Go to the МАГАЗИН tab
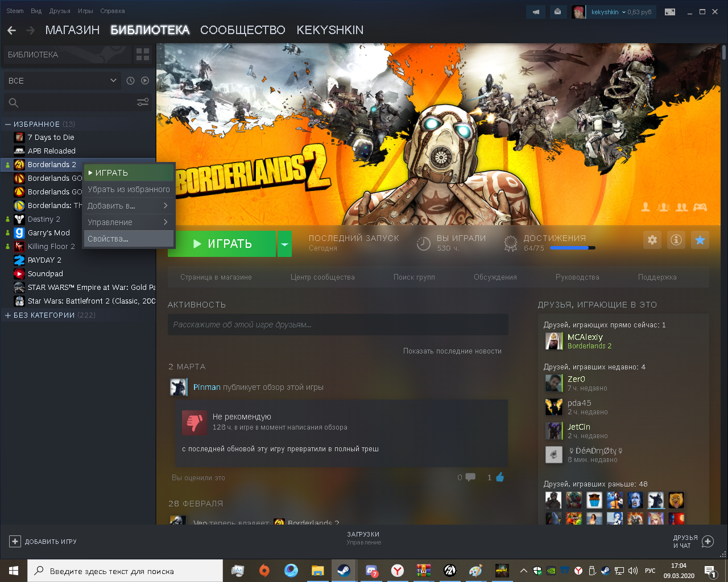The height and width of the screenshot is (582, 728). (72, 30)
